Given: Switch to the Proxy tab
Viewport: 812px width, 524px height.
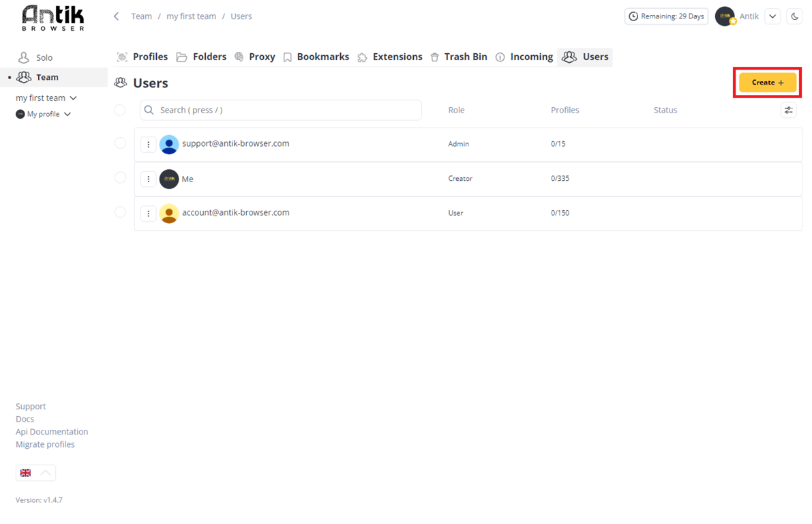Looking at the screenshot, I should [255, 57].
